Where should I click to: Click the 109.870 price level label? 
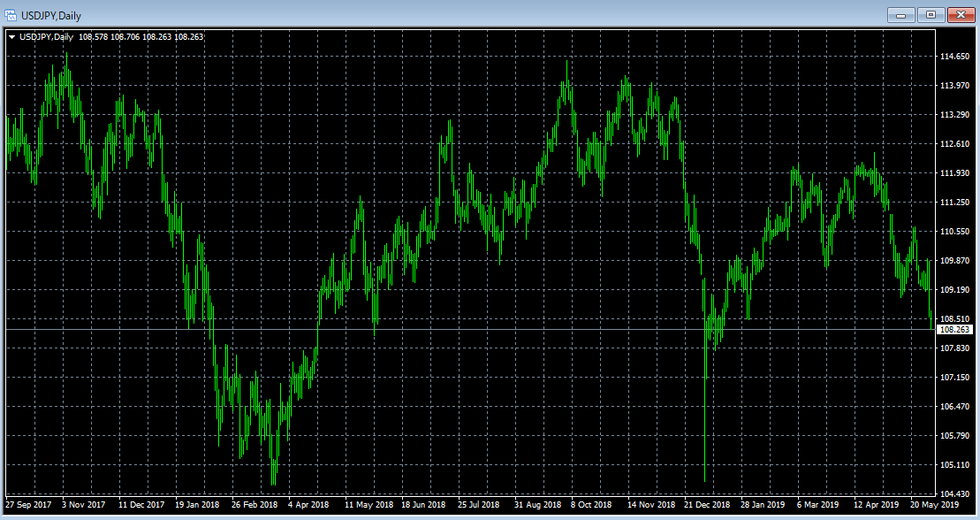coord(954,260)
